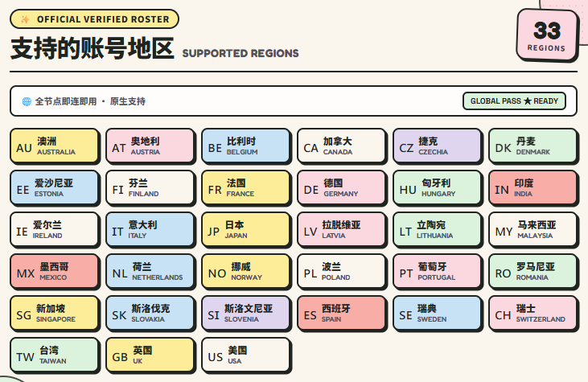
Task: Pick the Hungary 匈牙利 region card
Action: 438,187
